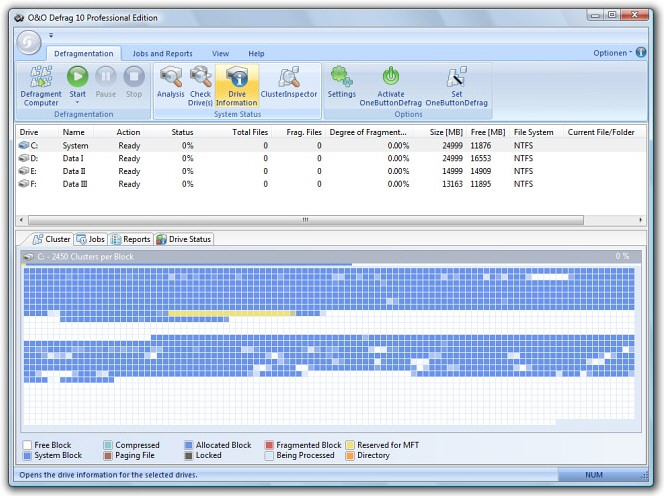Screen dimensions: 664x496
Task: Click the Compressed legend swatch
Action: tap(108, 445)
